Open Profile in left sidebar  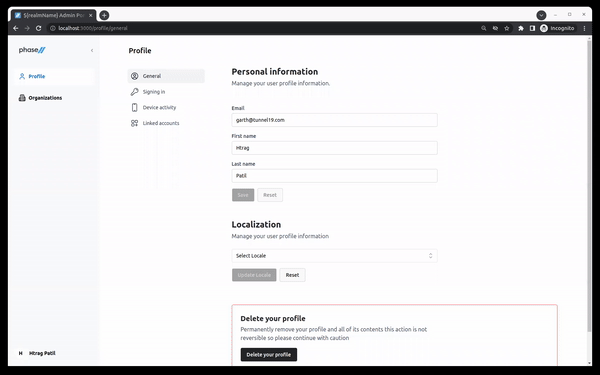click(x=54, y=77)
